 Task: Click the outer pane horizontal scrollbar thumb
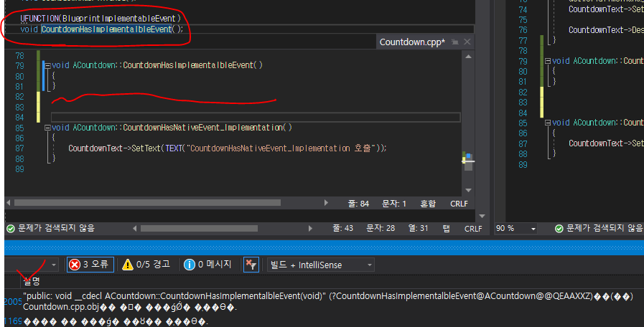(x=199, y=229)
